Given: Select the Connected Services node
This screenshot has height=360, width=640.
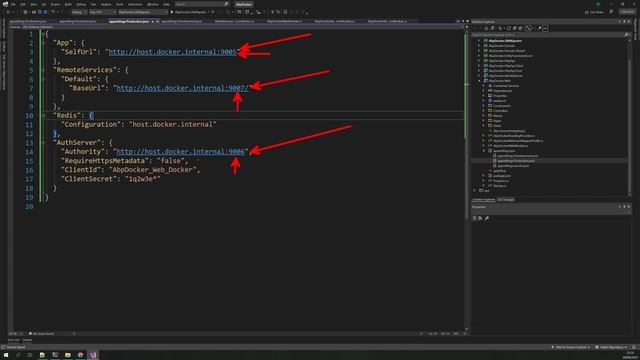Looking at the screenshot, I should click(x=506, y=86).
